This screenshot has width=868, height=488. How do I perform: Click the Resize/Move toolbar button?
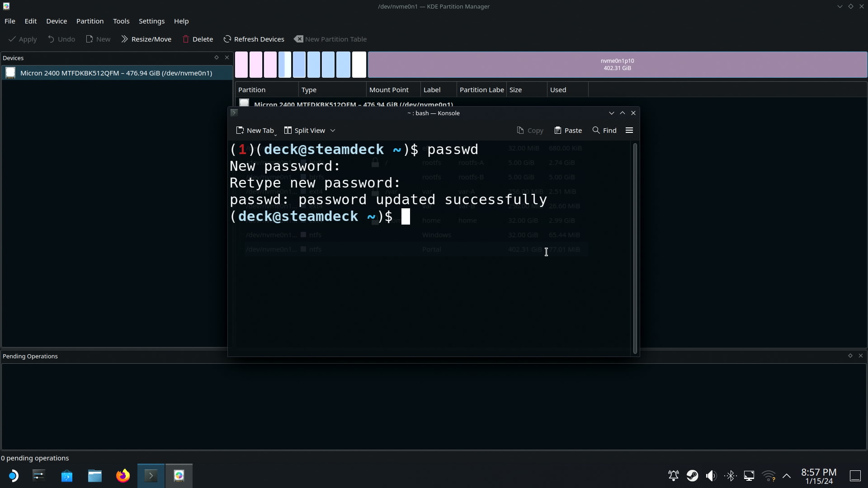tap(146, 39)
